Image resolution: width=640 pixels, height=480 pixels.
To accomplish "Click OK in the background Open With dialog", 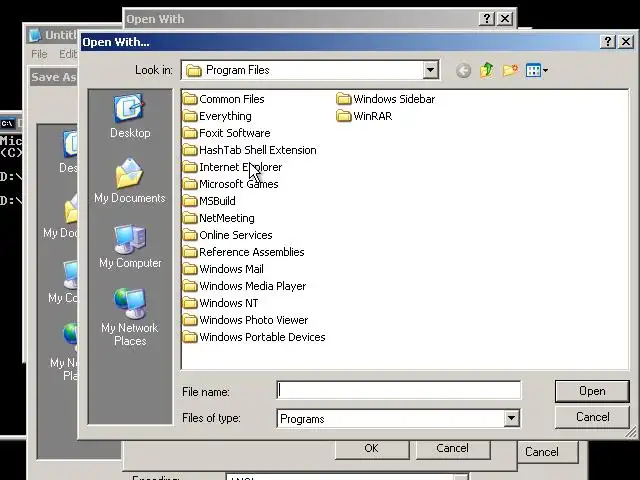I will 372,449.
